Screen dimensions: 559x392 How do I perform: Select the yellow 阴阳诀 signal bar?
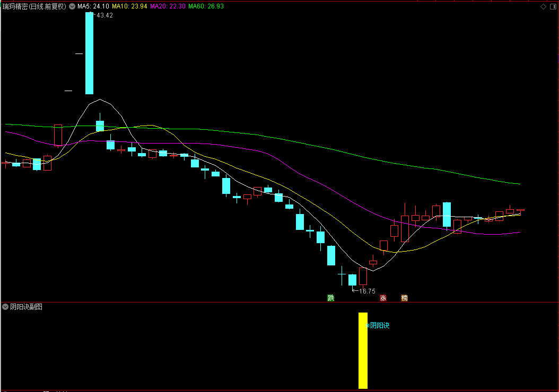[x=363, y=351]
